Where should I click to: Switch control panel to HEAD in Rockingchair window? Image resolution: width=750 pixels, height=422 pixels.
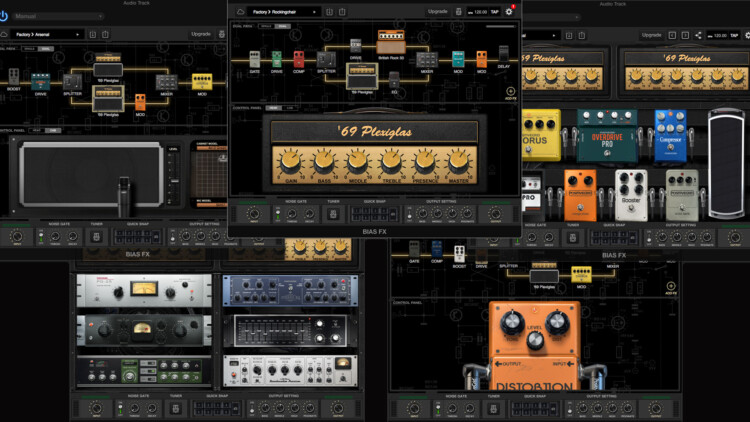pyautogui.click(x=274, y=108)
